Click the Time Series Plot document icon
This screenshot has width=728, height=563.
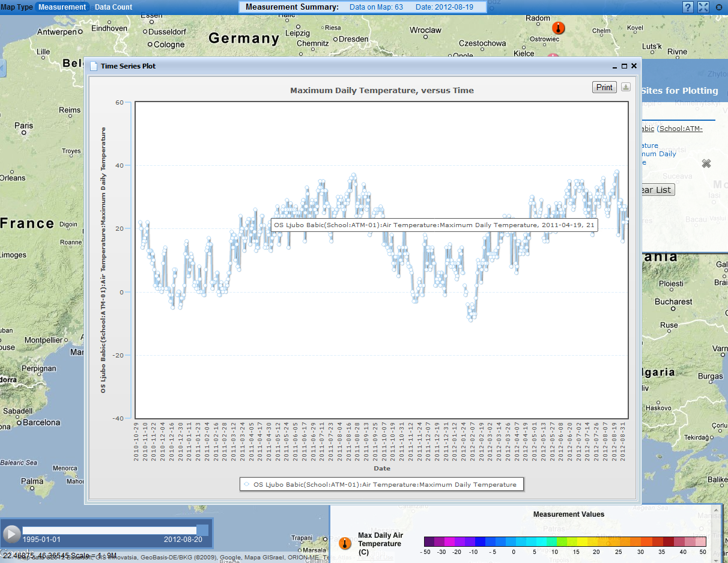[x=93, y=66]
